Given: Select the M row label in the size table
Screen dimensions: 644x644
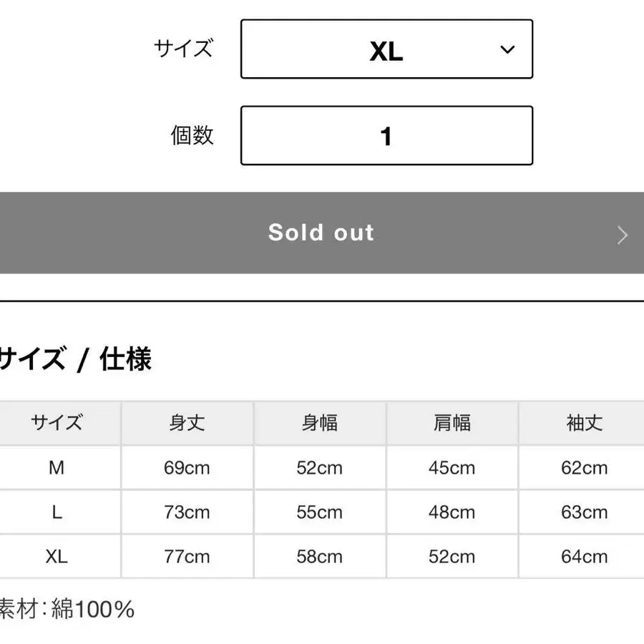Looking at the screenshot, I should click(57, 468).
